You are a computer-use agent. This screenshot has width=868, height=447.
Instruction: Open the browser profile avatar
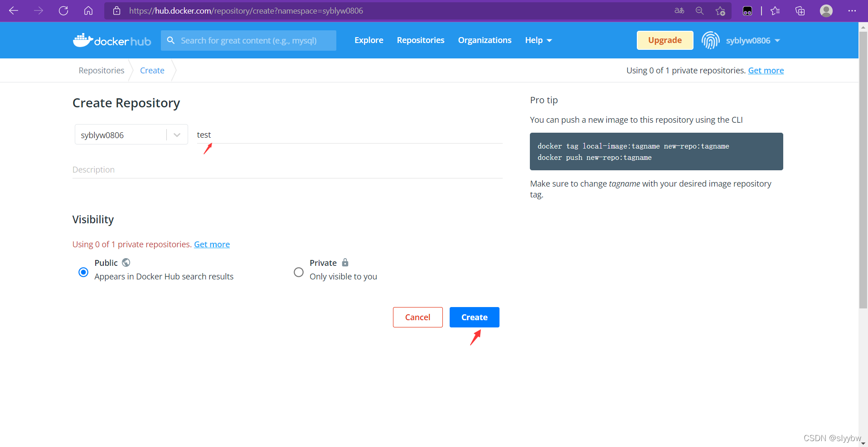[x=826, y=10]
